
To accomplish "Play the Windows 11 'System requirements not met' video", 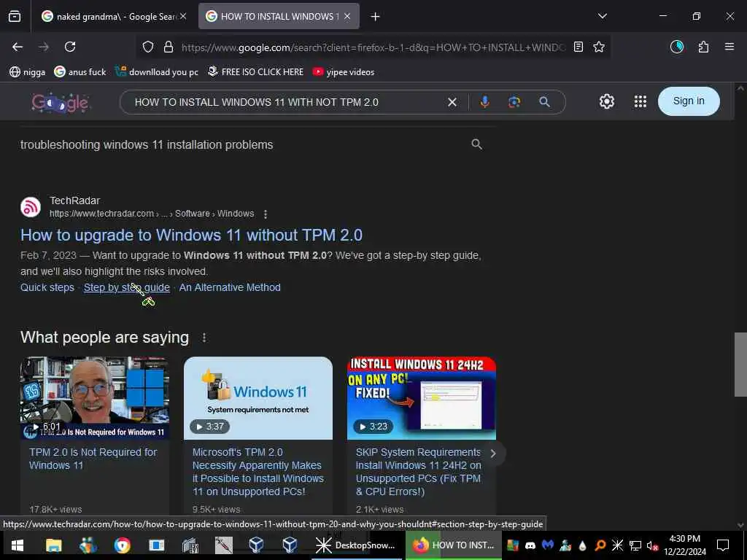I will coord(258,397).
